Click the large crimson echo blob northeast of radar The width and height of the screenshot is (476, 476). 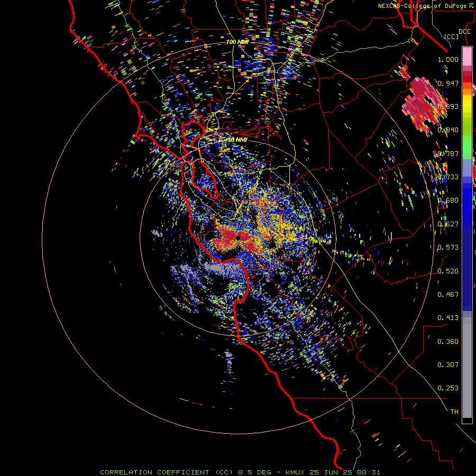[424, 105]
